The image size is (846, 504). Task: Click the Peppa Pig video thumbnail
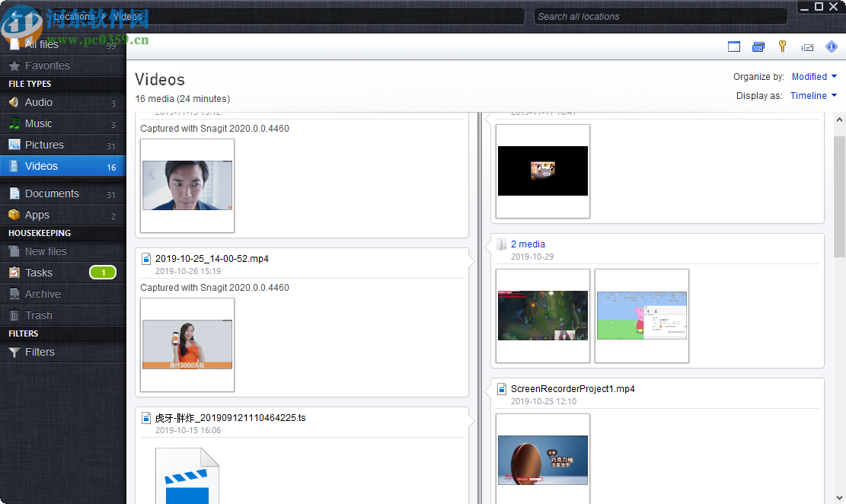(641, 315)
